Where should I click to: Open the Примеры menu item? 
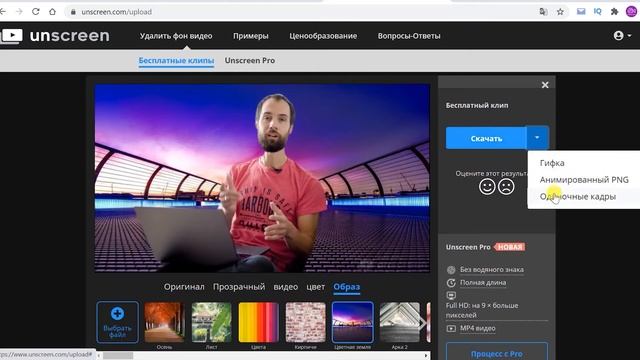point(251,36)
